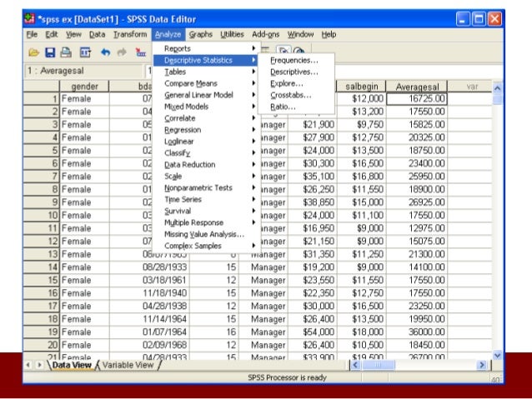Open the Window menu
Screen dimensions: 532x399
point(301,34)
